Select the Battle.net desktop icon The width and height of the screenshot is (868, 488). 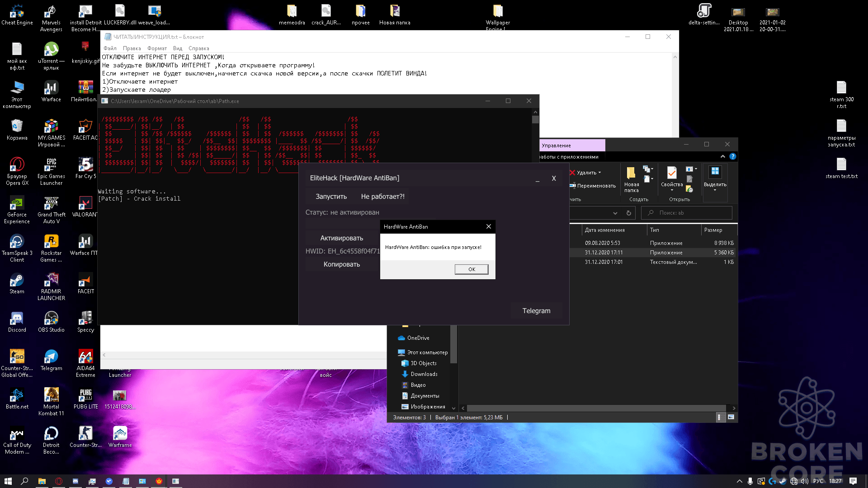[17, 399]
